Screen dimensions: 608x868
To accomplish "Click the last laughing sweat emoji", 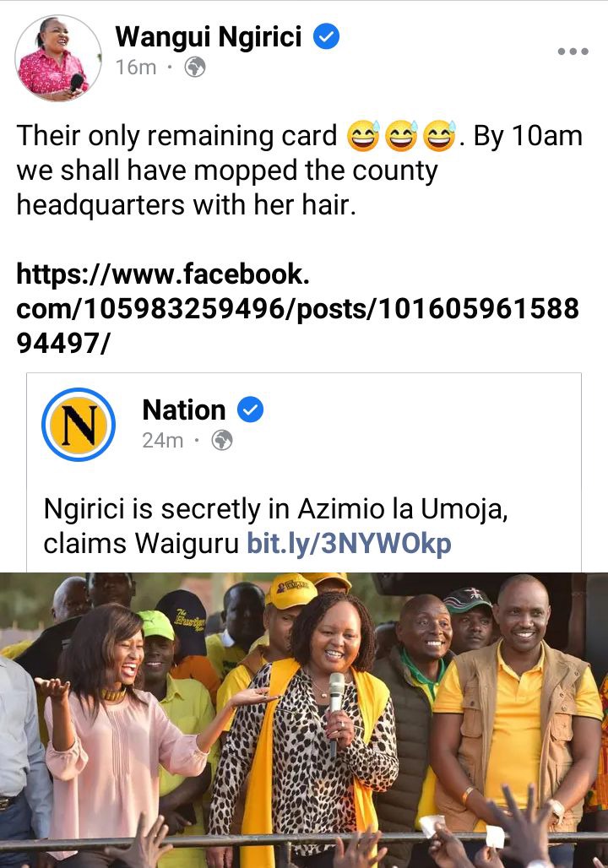I will 439,136.
